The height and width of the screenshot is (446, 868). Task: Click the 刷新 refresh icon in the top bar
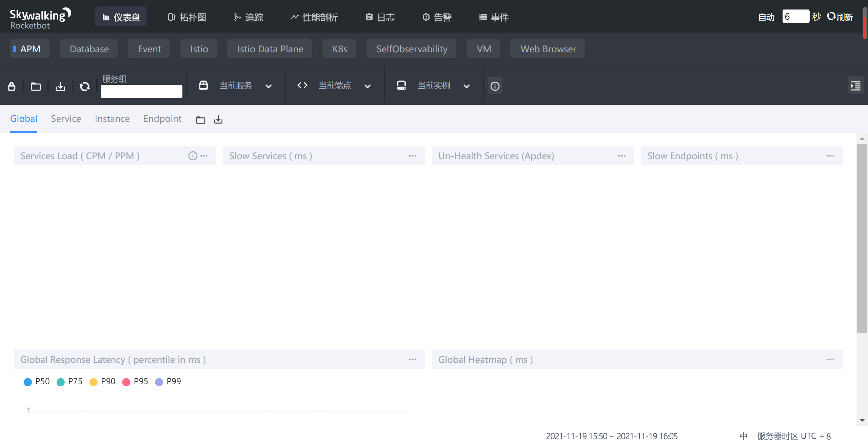(x=830, y=17)
